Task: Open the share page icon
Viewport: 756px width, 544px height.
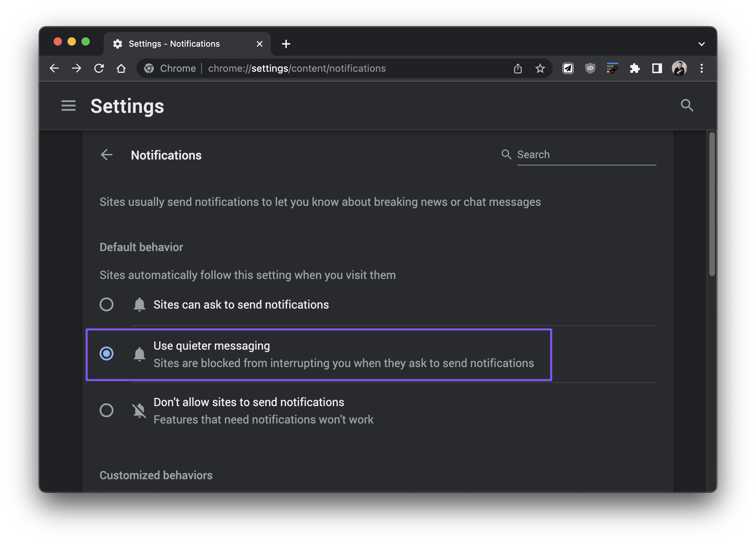Action: 518,68
